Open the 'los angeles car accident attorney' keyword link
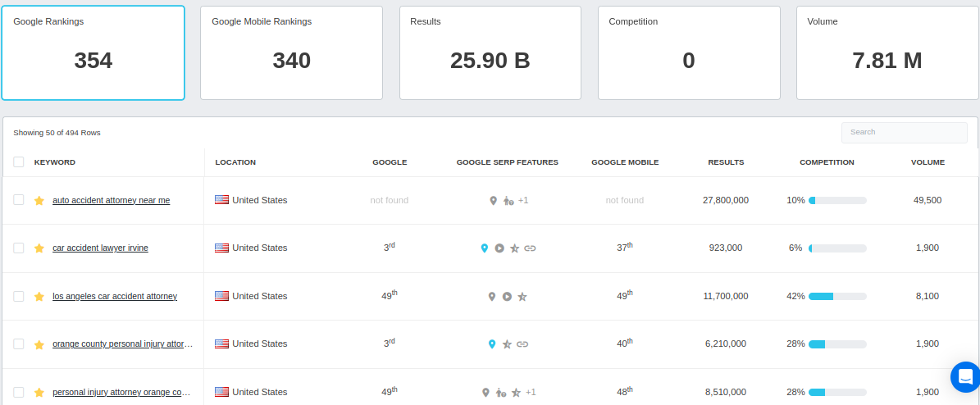The height and width of the screenshot is (405, 980). tap(115, 296)
